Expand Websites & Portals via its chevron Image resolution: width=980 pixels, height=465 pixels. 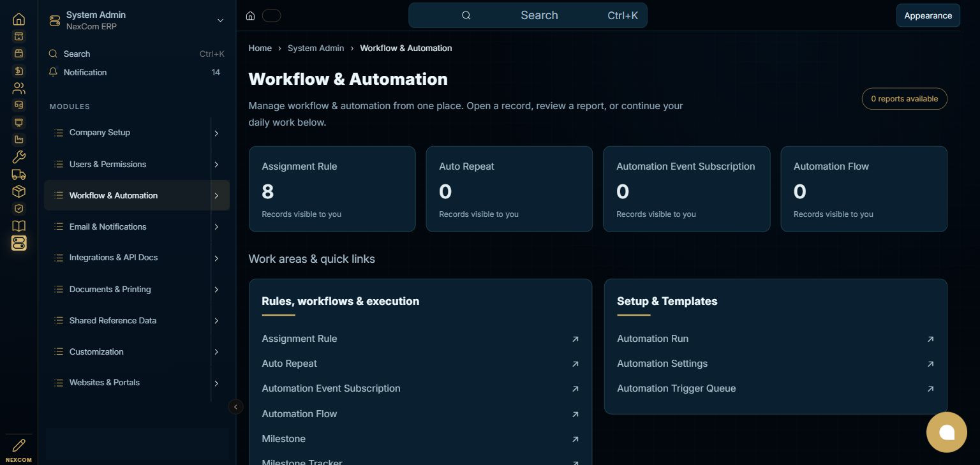(216, 383)
